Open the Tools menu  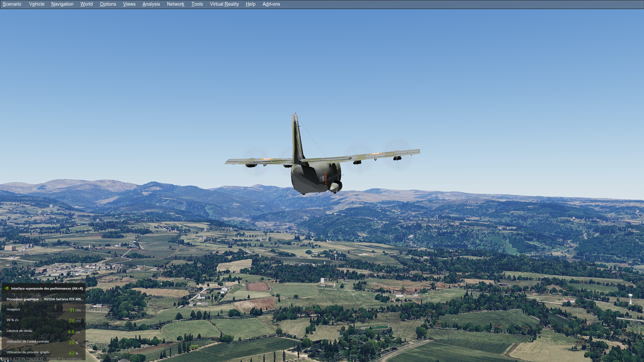[197, 4]
